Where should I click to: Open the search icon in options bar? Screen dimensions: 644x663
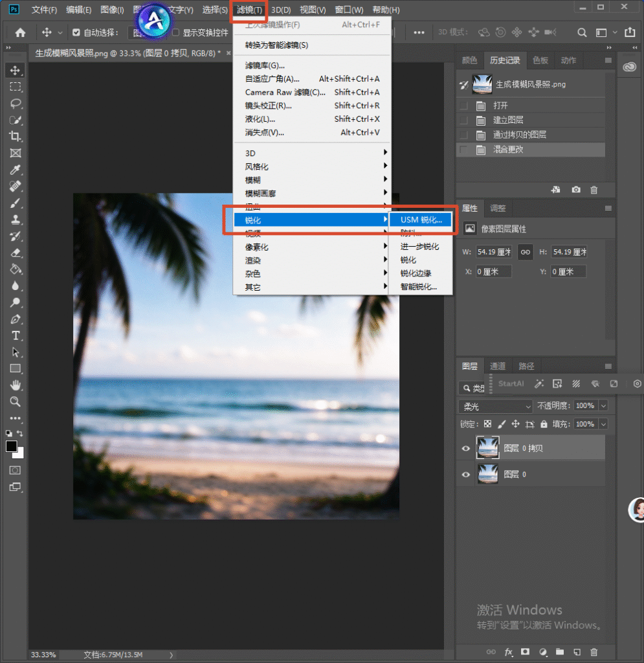coord(582,32)
